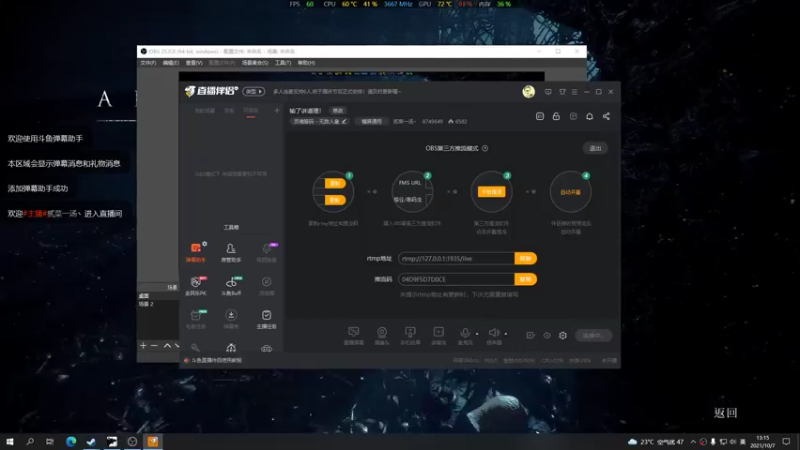Open the 主播任务 streamer tasks tool
Screen dimensions: 800x450
266,319
